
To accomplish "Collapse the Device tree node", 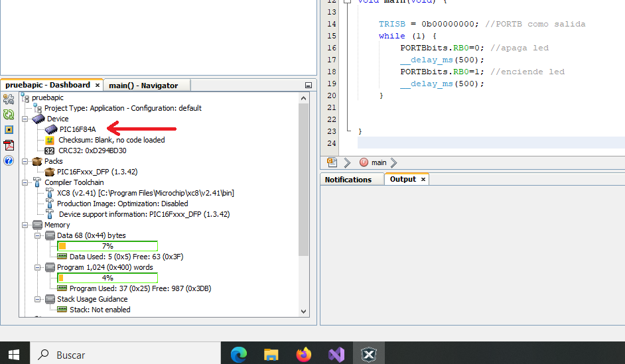I will pos(25,119).
